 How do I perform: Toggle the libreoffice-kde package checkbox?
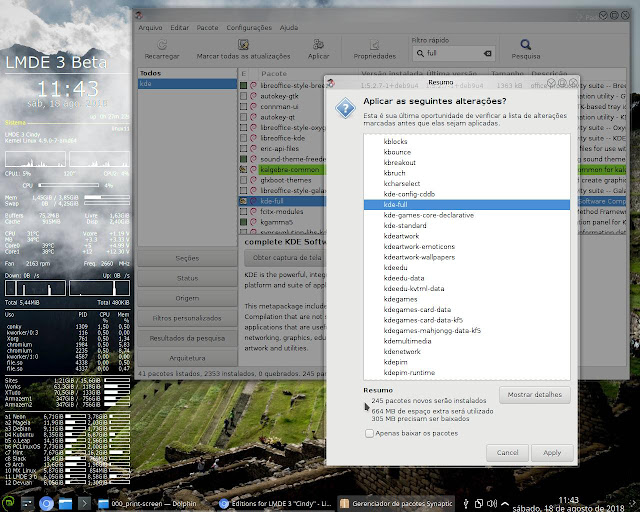tap(243, 138)
